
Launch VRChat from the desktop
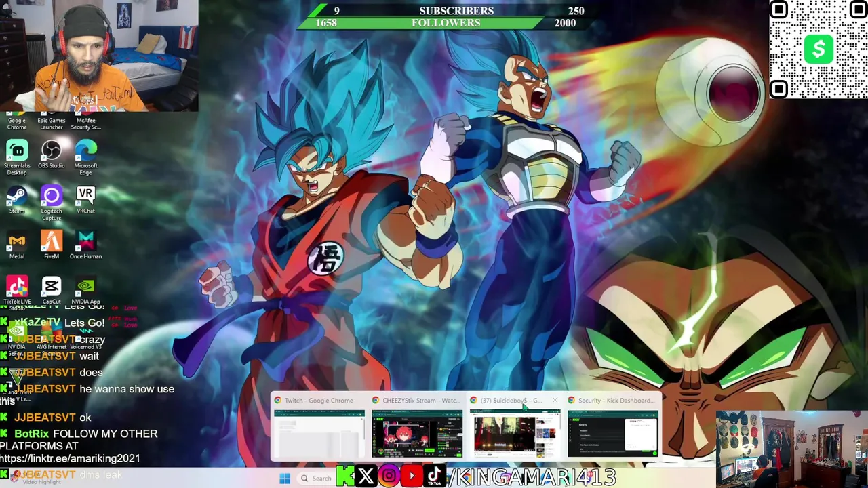(x=85, y=201)
